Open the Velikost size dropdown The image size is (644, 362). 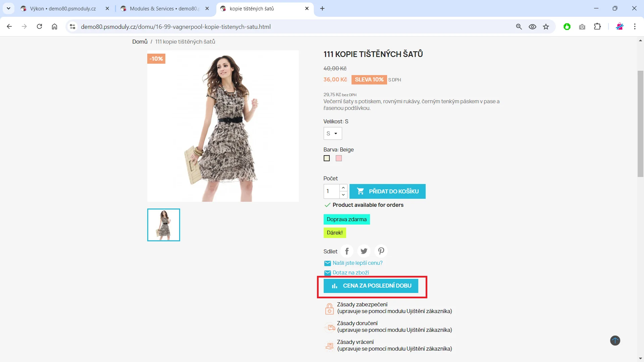point(332,133)
